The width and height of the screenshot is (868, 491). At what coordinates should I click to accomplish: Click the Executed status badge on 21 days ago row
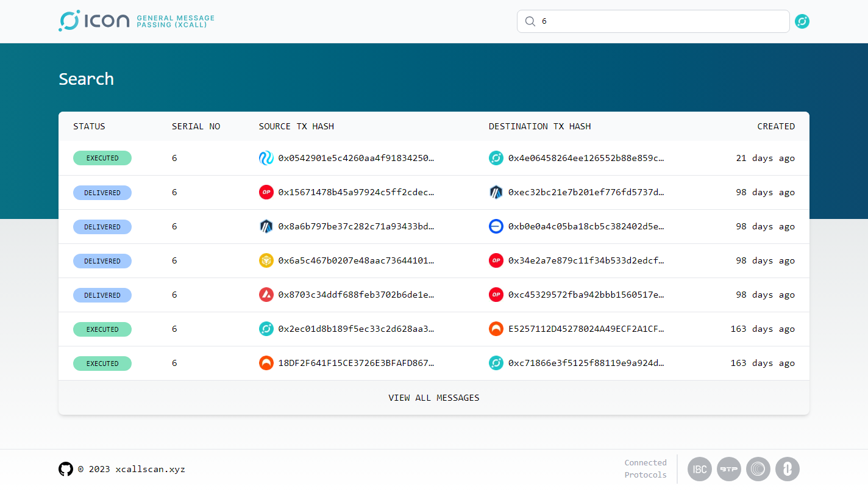coord(102,158)
